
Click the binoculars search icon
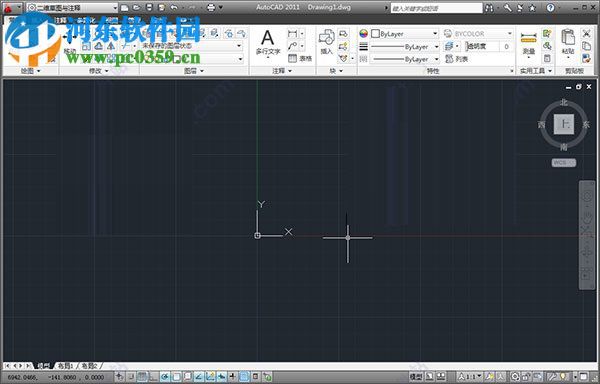pyautogui.click(x=489, y=8)
